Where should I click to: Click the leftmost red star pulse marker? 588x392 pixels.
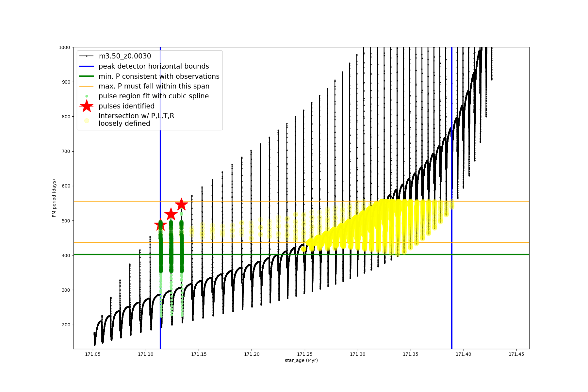(x=160, y=225)
